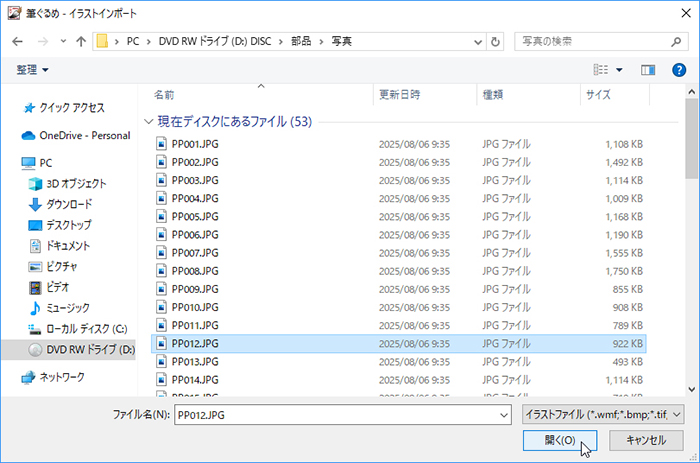Select ローカル ディスク (C:) in sidebar
This screenshot has width=700, height=463.
[x=86, y=328]
